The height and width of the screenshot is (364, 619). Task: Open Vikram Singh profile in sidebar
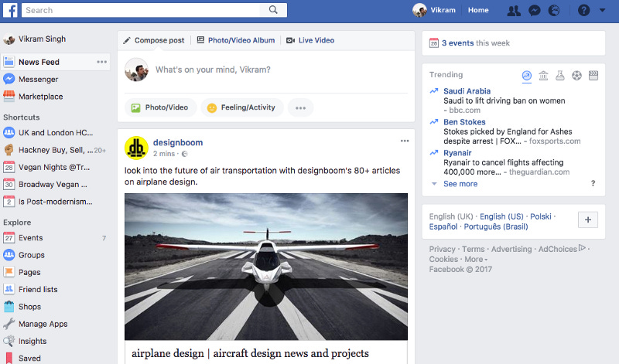tap(35, 39)
